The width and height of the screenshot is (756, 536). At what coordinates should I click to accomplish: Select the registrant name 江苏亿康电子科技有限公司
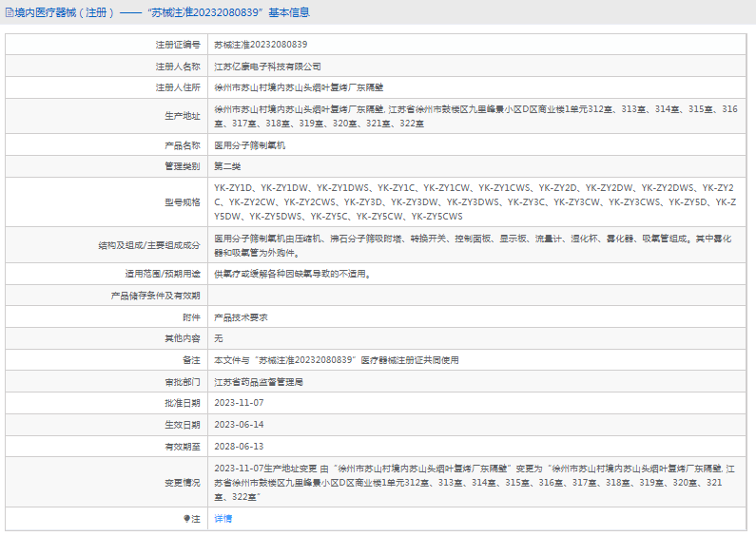267,67
